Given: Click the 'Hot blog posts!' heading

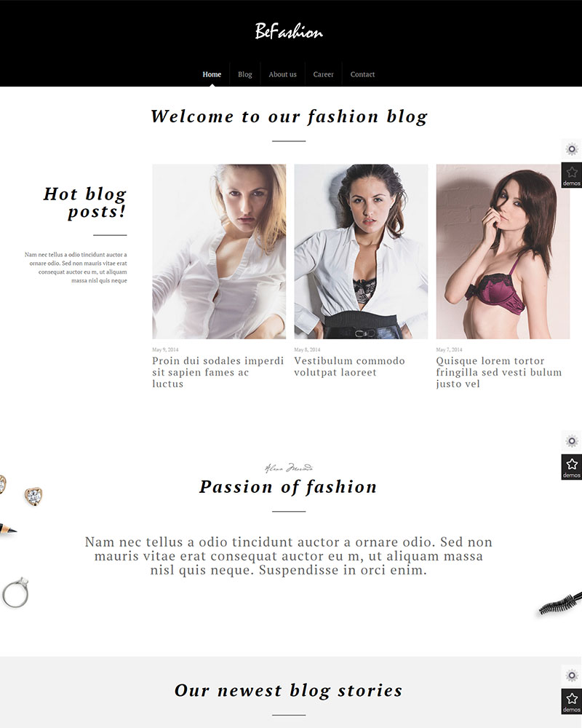Looking at the screenshot, I should tap(85, 202).
